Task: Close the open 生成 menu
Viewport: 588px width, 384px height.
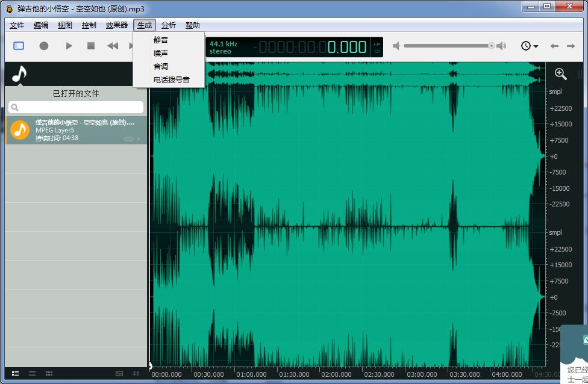Action: tap(145, 25)
